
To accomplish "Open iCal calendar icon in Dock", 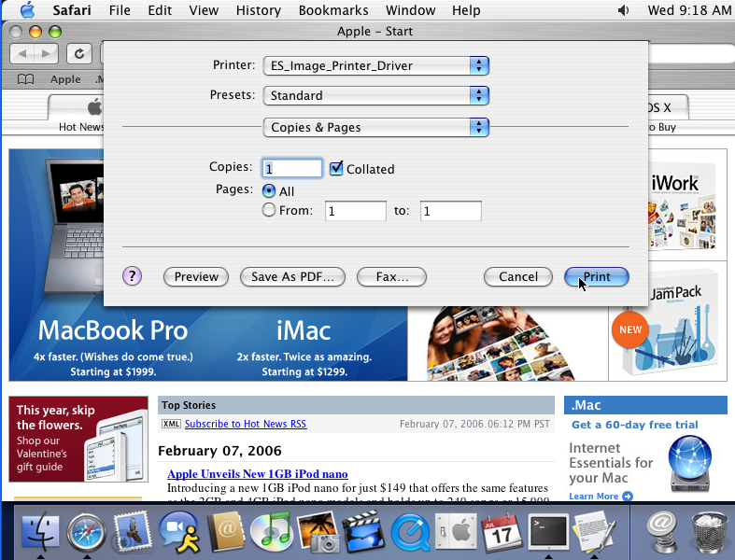I will point(502,532).
